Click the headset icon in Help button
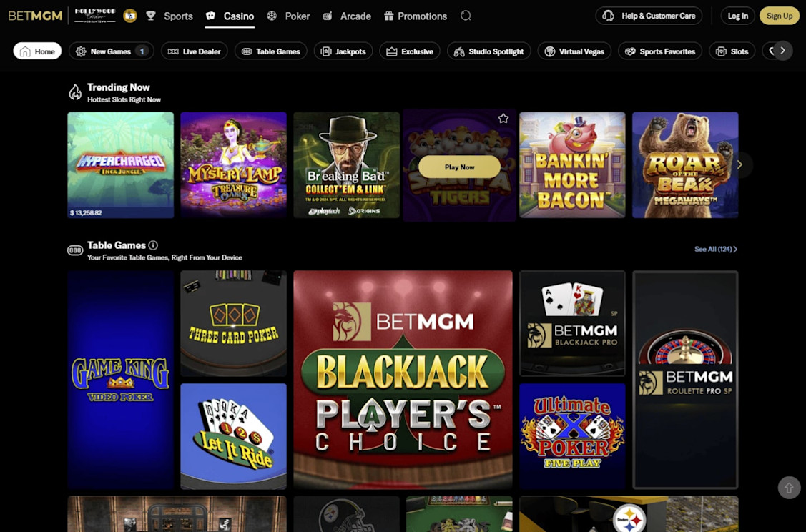 608,16
